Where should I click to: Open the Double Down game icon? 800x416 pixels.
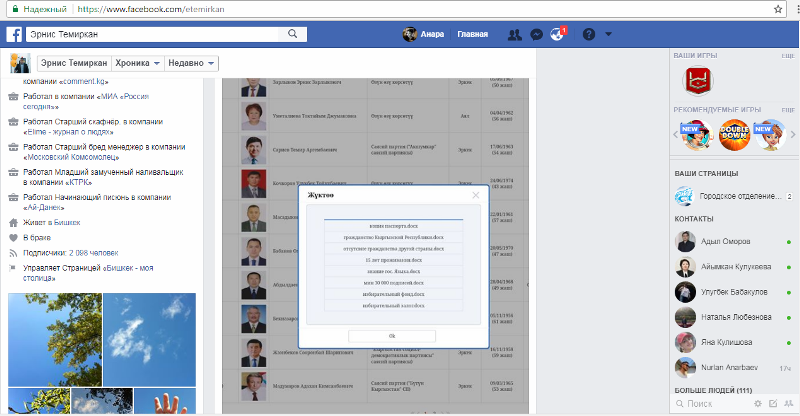pyautogui.click(x=734, y=135)
